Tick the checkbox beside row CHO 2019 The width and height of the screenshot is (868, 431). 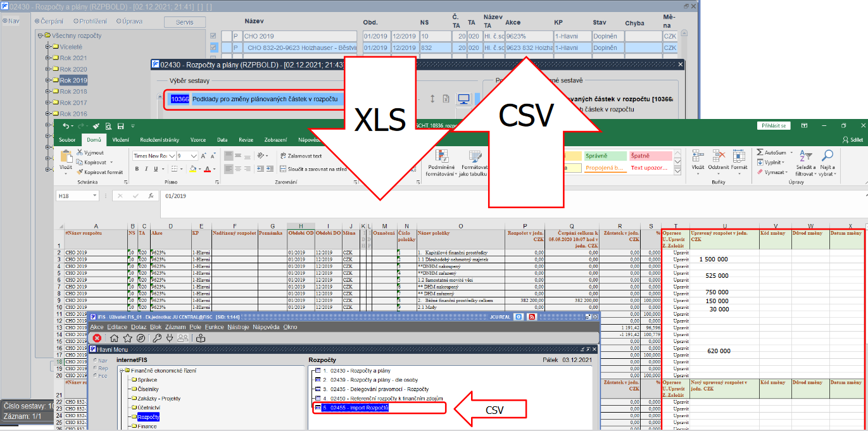click(x=213, y=36)
